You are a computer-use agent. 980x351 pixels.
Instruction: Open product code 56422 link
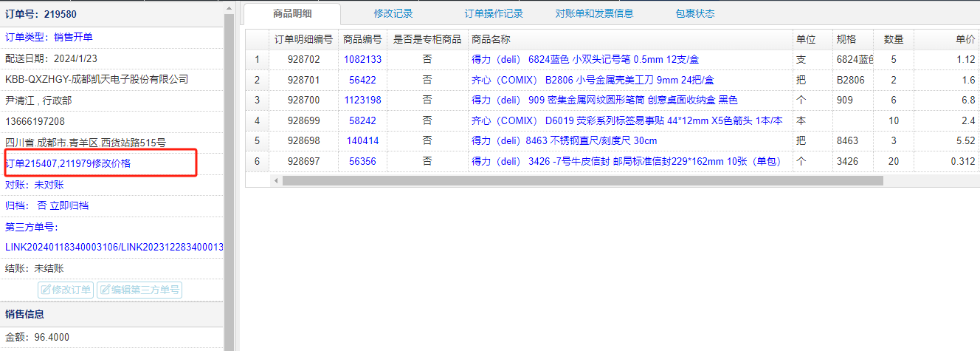click(x=362, y=80)
